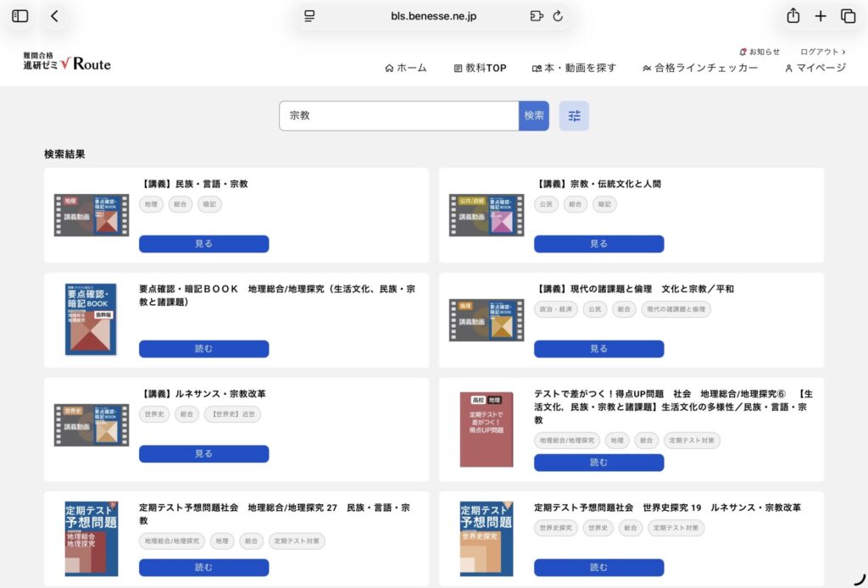868x588 pixels.
Task: Select 定期テスト予想問題 世界史探究 book thumbnail
Action: point(487,539)
